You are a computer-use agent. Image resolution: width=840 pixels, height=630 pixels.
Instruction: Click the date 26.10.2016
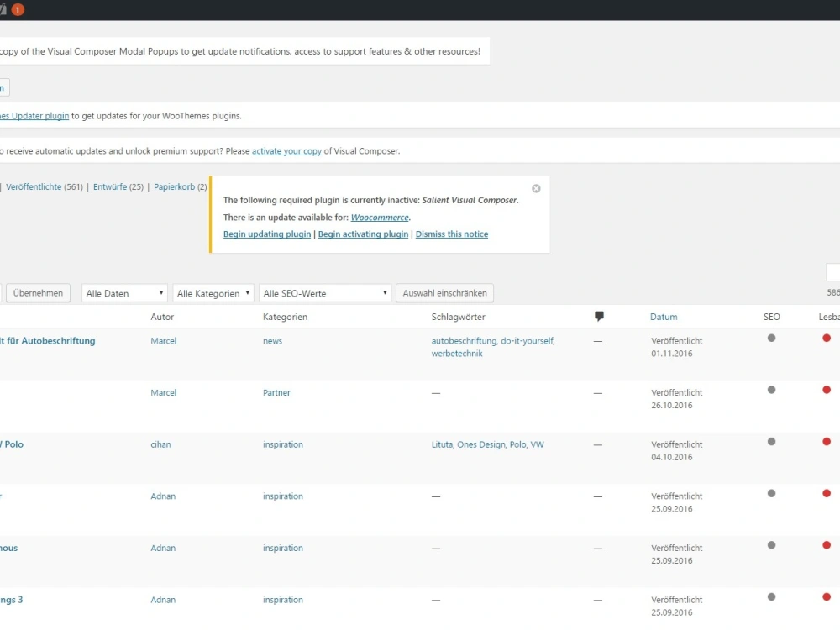(x=672, y=406)
